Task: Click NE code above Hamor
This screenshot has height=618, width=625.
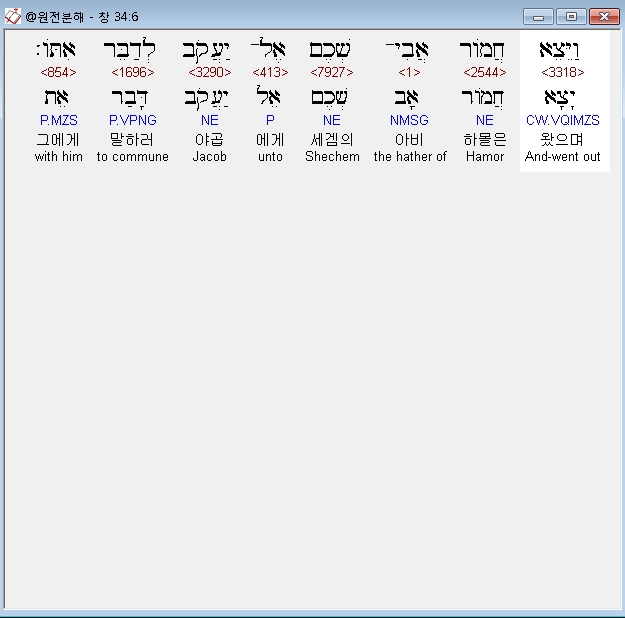Action: [x=485, y=120]
